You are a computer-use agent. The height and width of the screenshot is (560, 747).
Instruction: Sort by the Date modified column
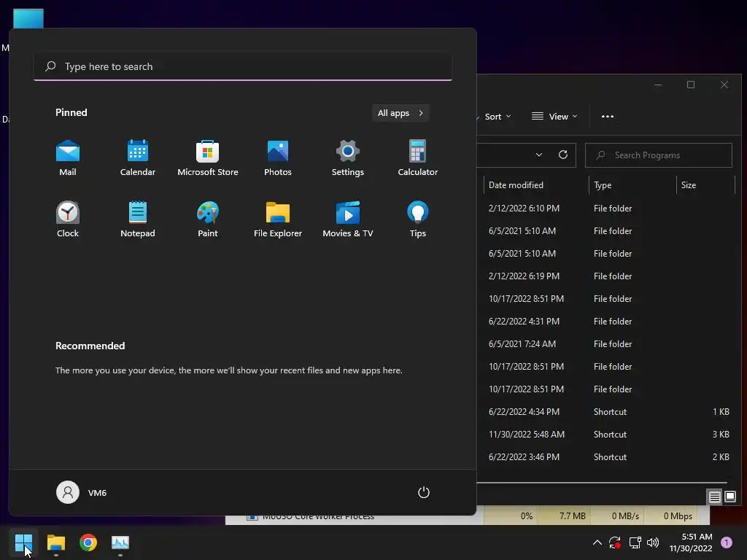(x=536, y=184)
